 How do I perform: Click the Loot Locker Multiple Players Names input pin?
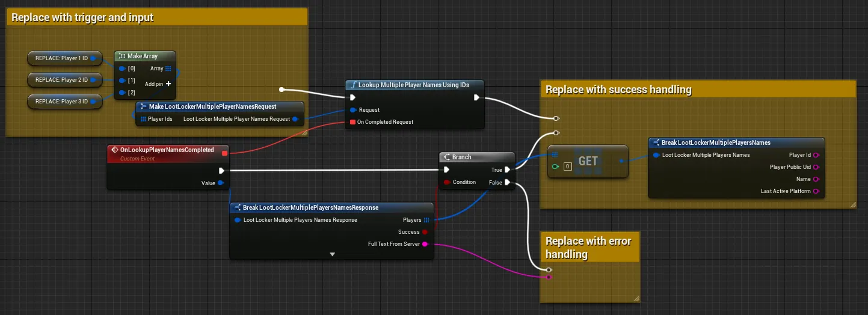point(656,155)
